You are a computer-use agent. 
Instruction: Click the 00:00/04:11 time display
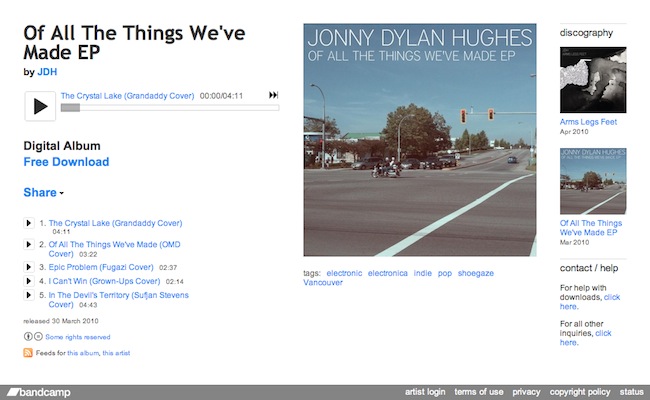[221, 96]
